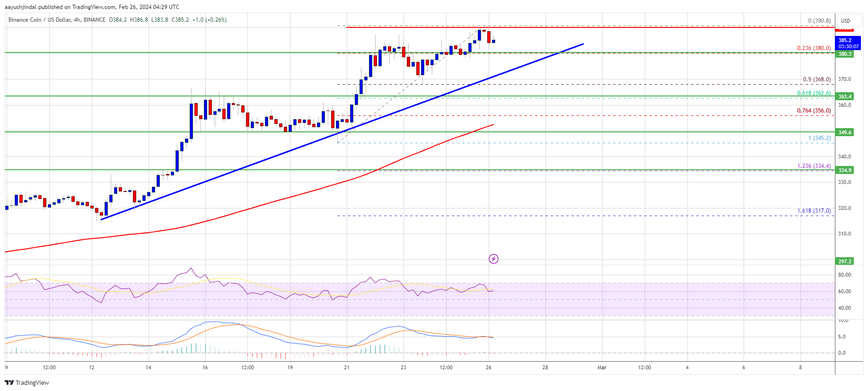
Task: Click the 26 date marker on time axis
Action: (x=489, y=367)
